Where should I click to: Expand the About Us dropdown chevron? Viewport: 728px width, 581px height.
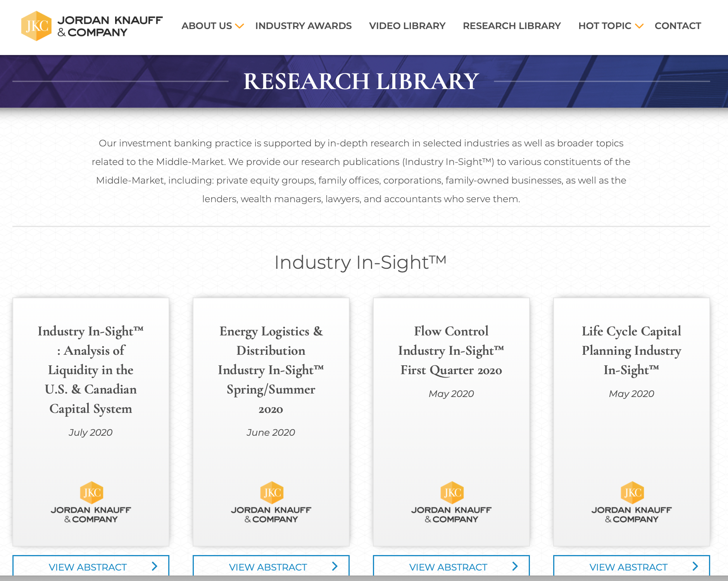(240, 26)
